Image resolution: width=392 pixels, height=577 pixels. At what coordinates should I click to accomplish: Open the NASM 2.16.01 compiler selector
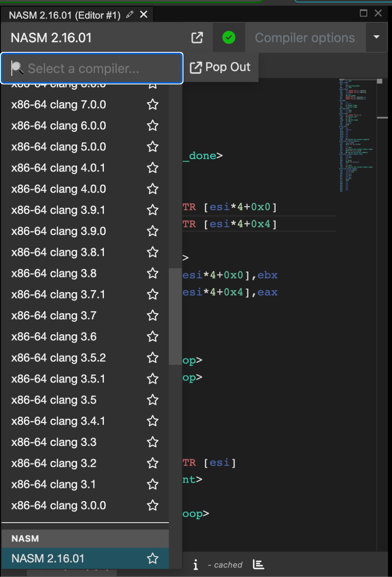click(x=94, y=38)
